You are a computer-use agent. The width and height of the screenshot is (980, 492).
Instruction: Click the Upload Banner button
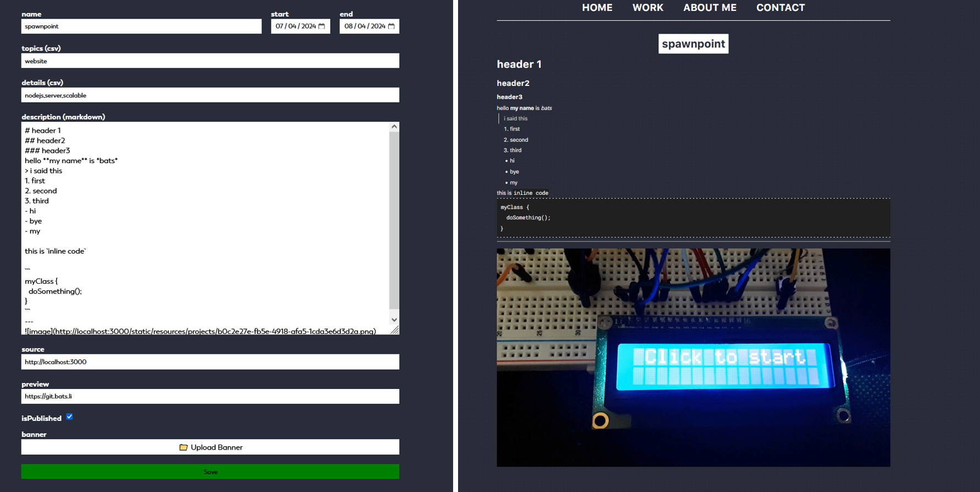[x=210, y=447]
